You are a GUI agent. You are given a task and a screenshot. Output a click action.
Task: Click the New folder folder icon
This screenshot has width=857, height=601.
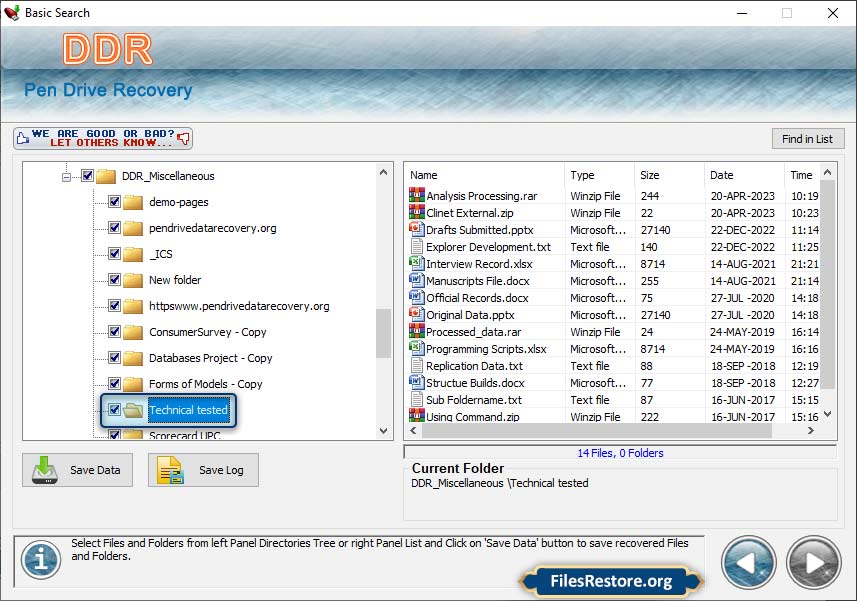coord(133,280)
